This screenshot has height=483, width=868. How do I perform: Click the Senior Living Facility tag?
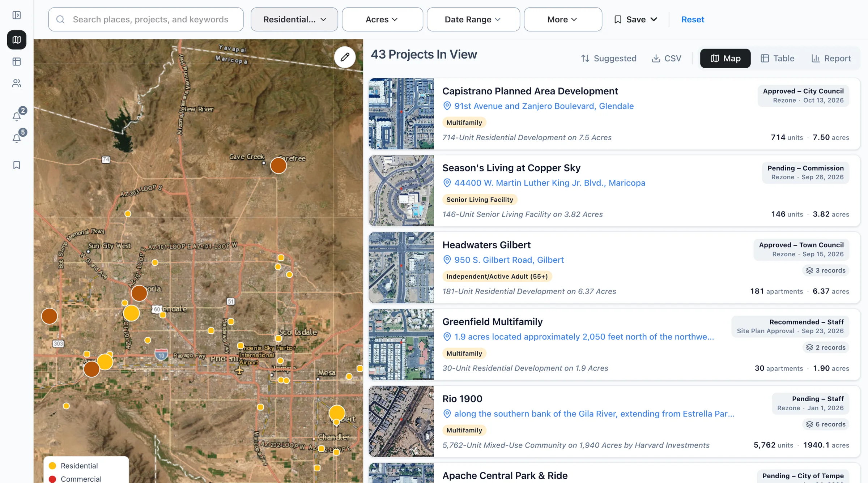pyautogui.click(x=480, y=200)
